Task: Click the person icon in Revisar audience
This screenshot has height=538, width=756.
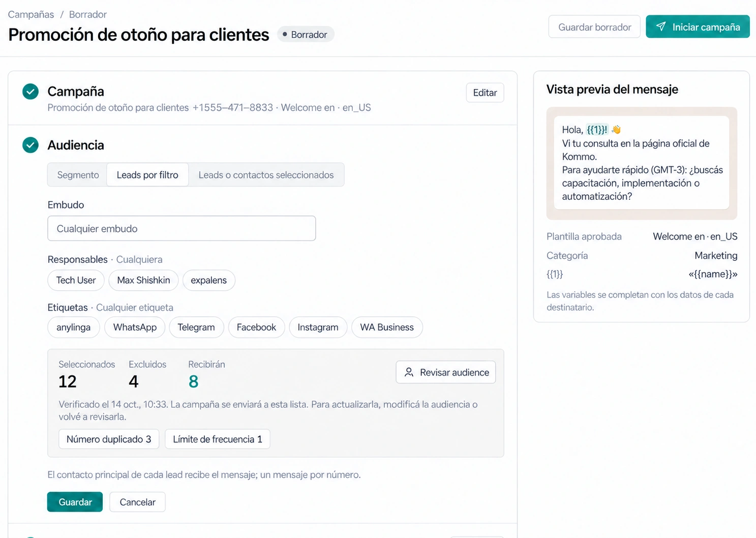Action: [409, 372]
